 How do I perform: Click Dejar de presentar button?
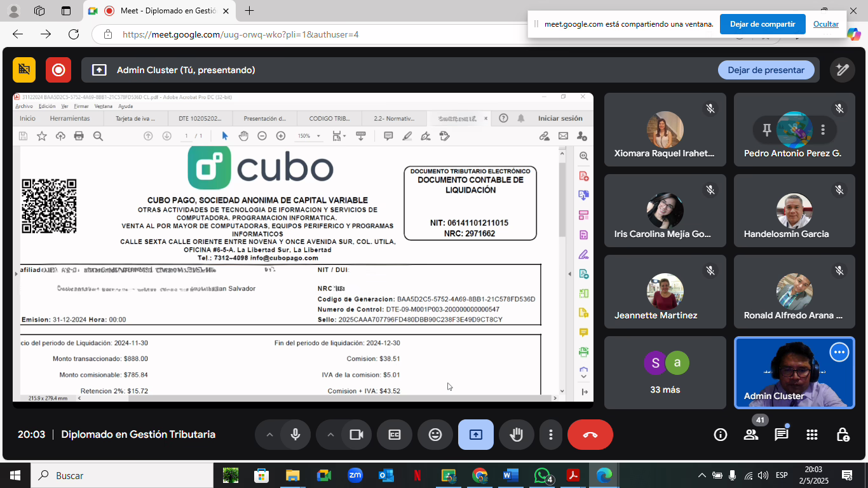(x=766, y=70)
